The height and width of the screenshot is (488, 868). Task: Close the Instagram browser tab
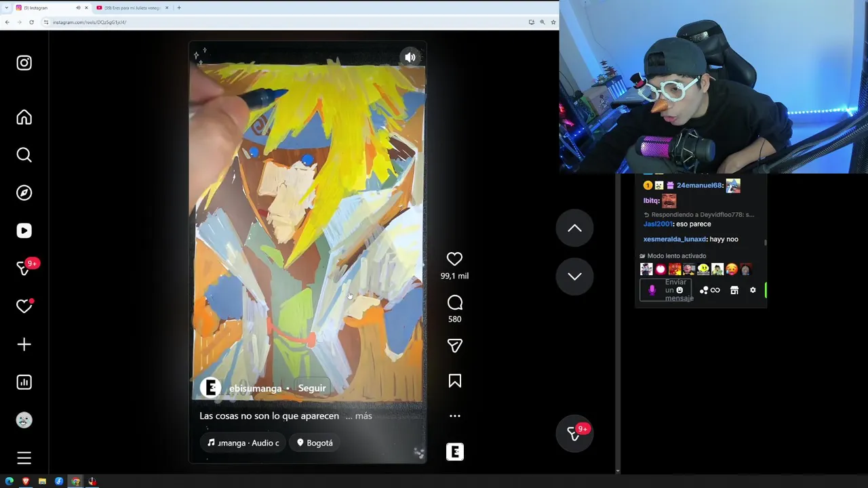pyautogui.click(x=86, y=7)
